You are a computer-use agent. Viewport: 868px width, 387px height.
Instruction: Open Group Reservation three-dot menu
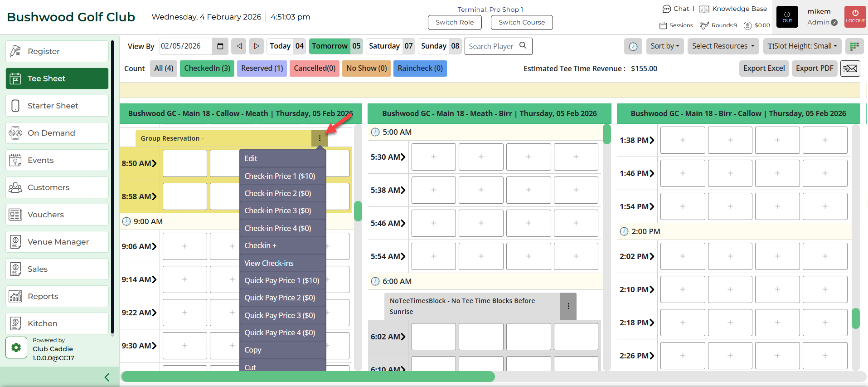click(x=320, y=138)
